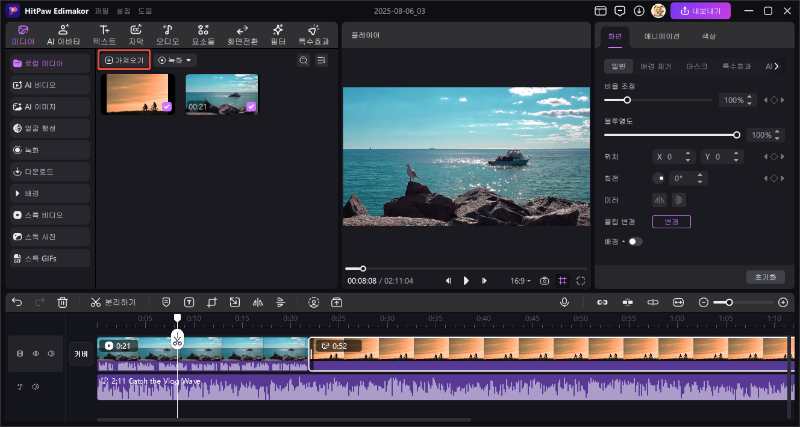The image size is (800, 427).
Task: Select 스톡 사진 stock photo sidebar item
Action: [x=49, y=237]
